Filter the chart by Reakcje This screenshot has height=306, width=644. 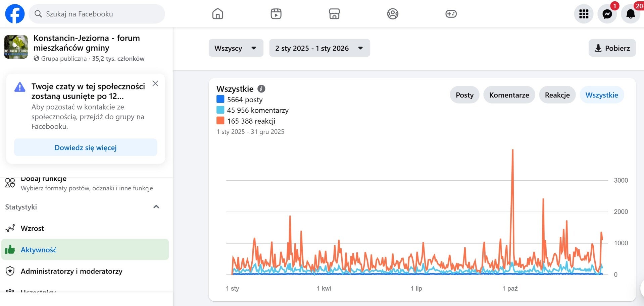coord(557,95)
